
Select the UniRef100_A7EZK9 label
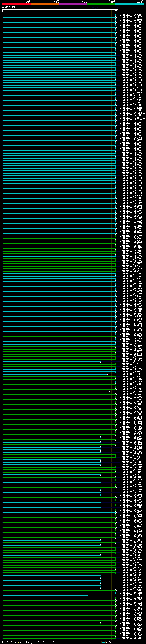click(131, 379)
